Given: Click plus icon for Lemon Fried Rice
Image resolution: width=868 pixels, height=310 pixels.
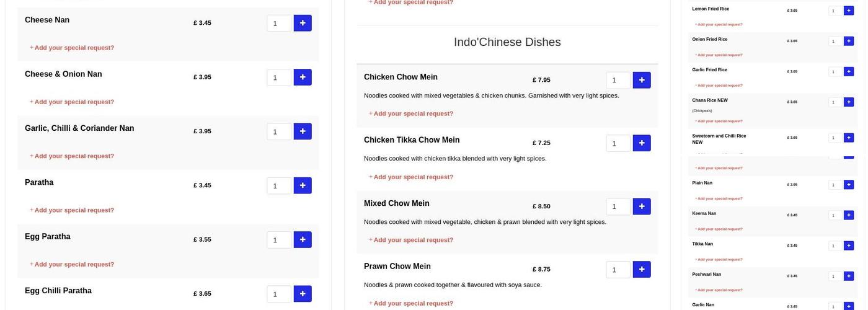Looking at the screenshot, I should tap(849, 11).
